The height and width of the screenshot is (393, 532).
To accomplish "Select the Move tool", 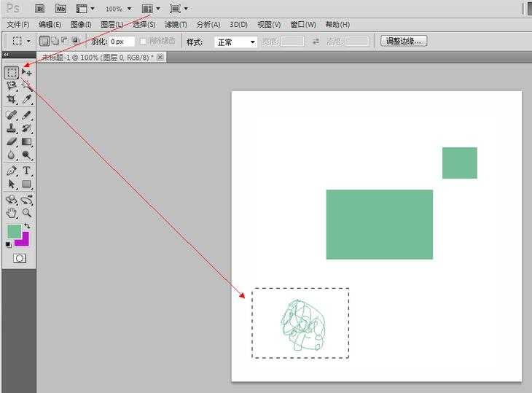I will click(27, 72).
